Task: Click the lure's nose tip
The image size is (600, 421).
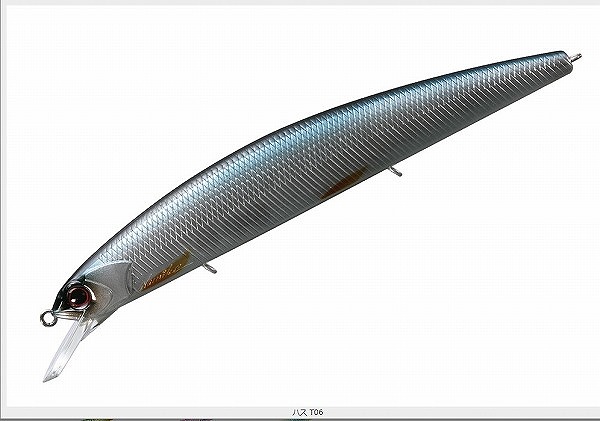Action: pos(58,303)
